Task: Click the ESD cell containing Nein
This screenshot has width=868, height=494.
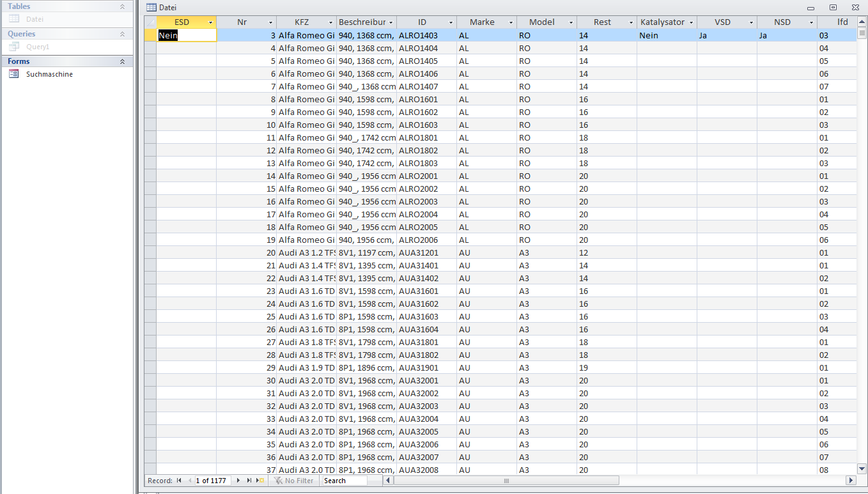Action: (187, 36)
